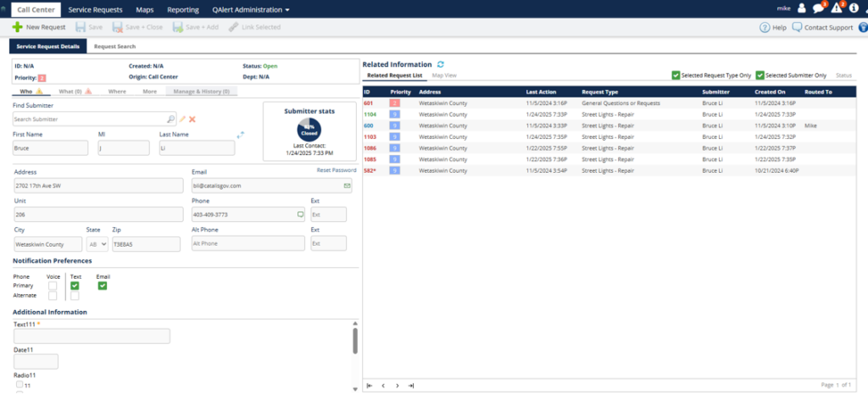The image size is (868, 417).
Task: Expand the QAlert Administration menu
Action: click(251, 9)
